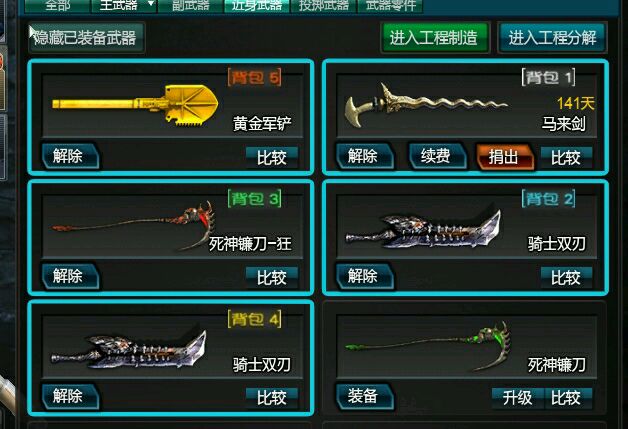This screenshot has width=628, height=429.
Task: Equip 死神镰刀 using 装备 button
Action: point(364,397)
